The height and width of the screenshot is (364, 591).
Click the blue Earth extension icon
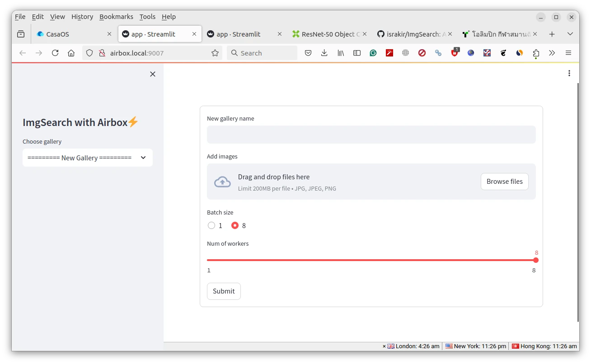tap(471, 53)
